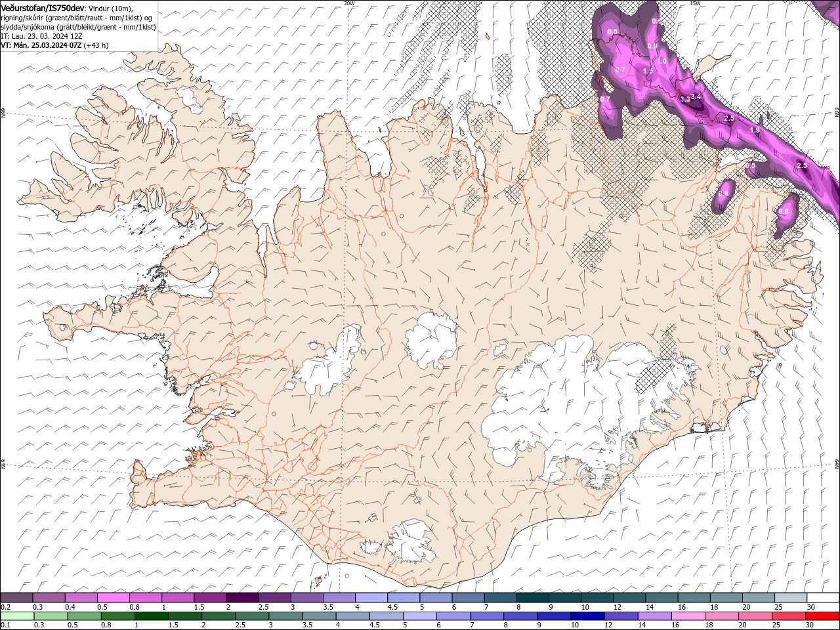Click the 15W longitude label
Image resolution: width=840 pixels, height=630 pixels.
695,3
